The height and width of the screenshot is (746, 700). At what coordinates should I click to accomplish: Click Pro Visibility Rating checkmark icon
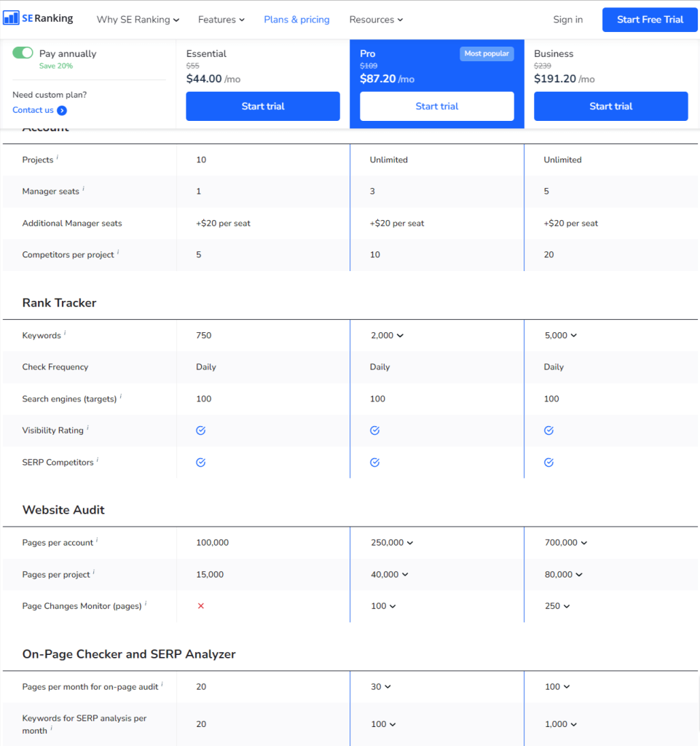(x=374, y=431)
